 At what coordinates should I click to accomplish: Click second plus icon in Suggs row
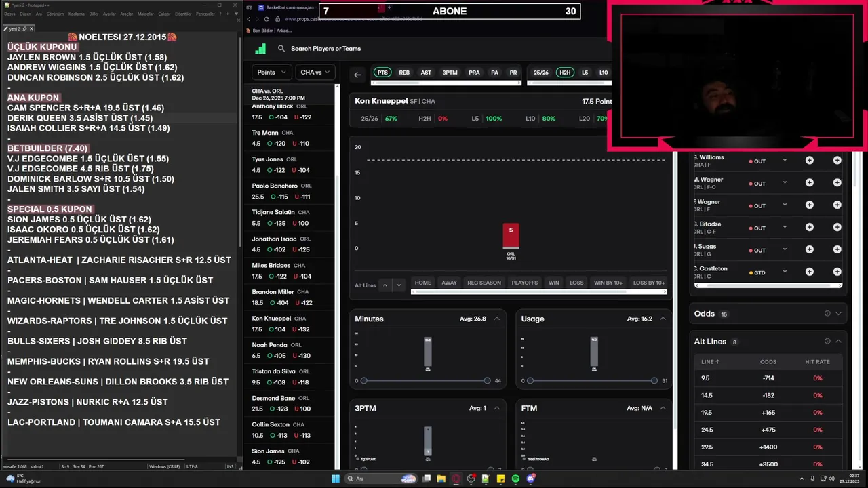tap(837, 250)
